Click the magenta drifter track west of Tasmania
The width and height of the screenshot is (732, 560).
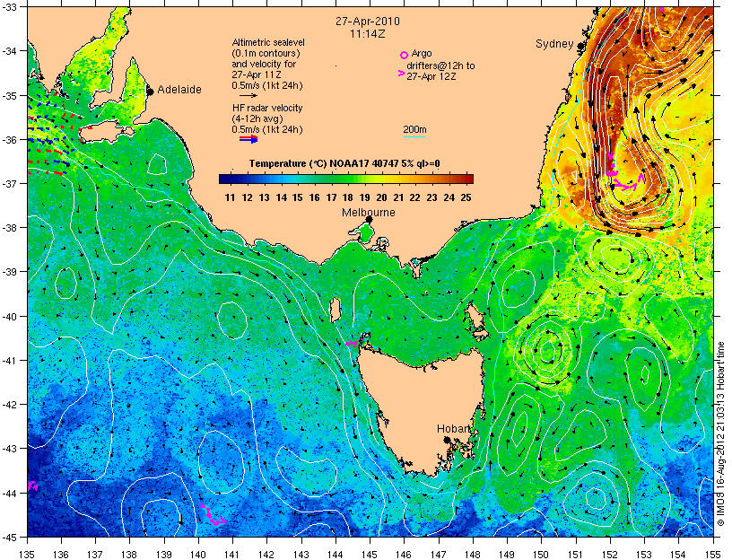coord(353,344)
